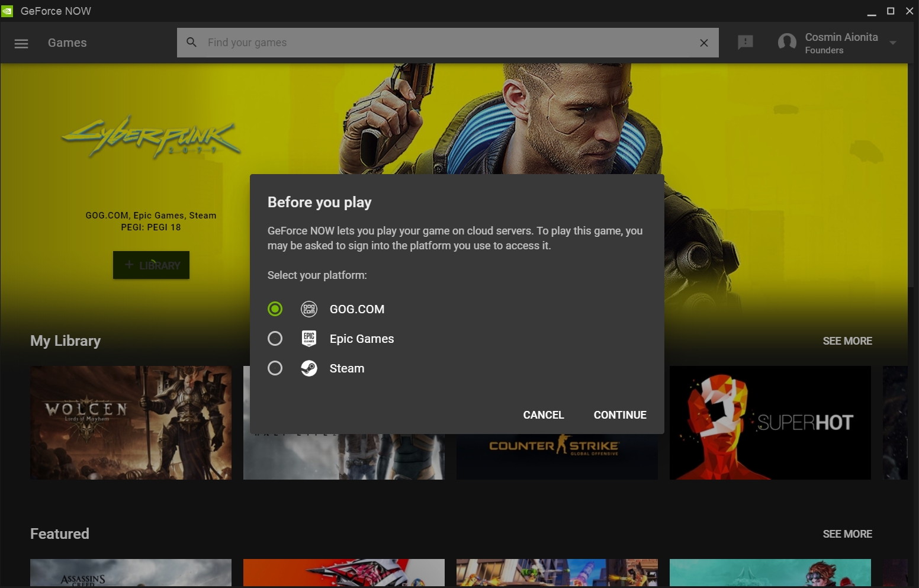Screen dimensions: 919x588
Task: Clear the search field with the X icon
Action: pyautogui.click(x=704, y=43)
